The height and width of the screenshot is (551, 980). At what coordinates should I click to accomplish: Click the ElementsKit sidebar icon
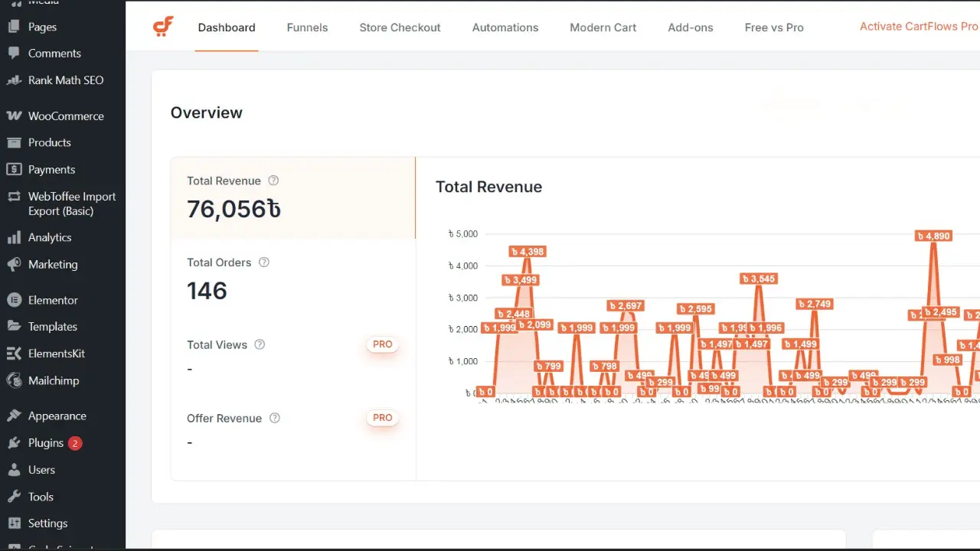tap(14, 354)
